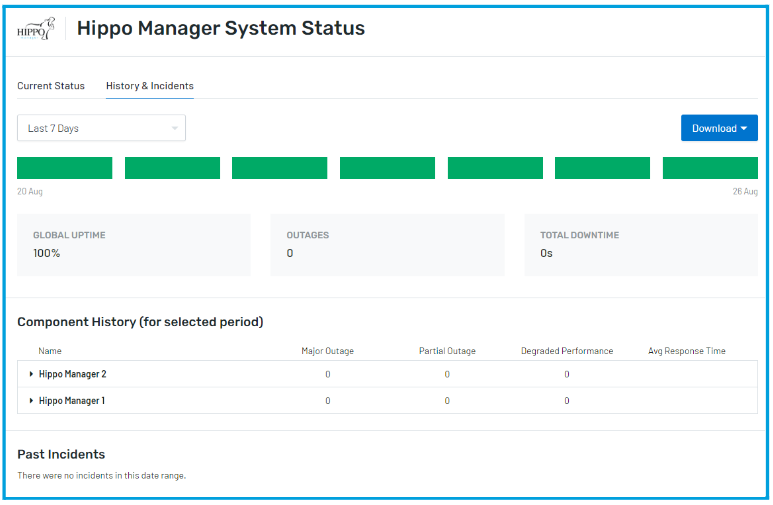The height and width of the screenshot is (505, 773).
Task: Click the Component History heading
Action: 141,322
